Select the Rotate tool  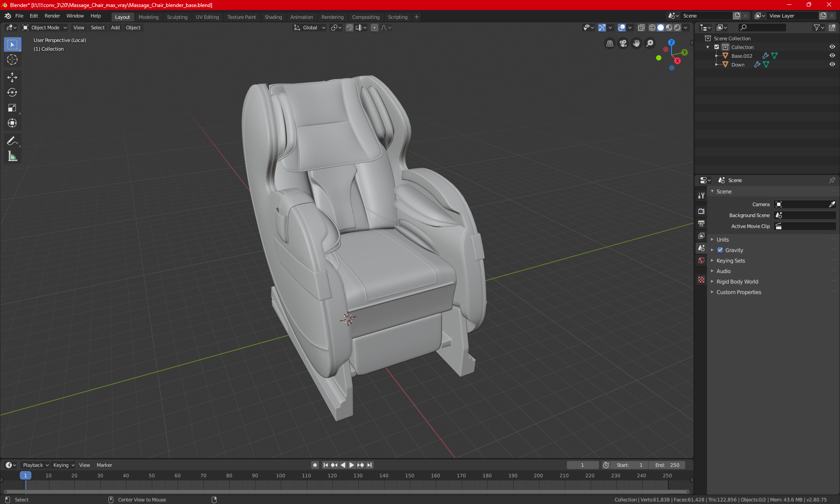tap(12, 92)
